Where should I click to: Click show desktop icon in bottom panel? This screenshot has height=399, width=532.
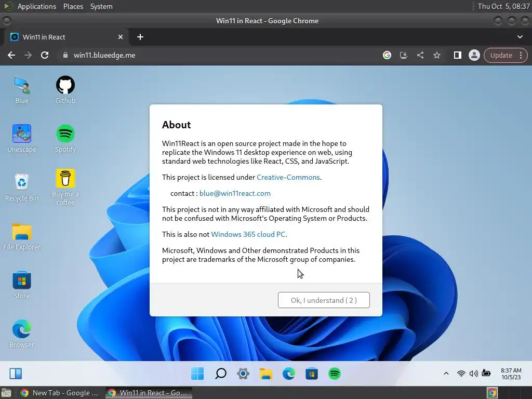click(x=6, y=393)
